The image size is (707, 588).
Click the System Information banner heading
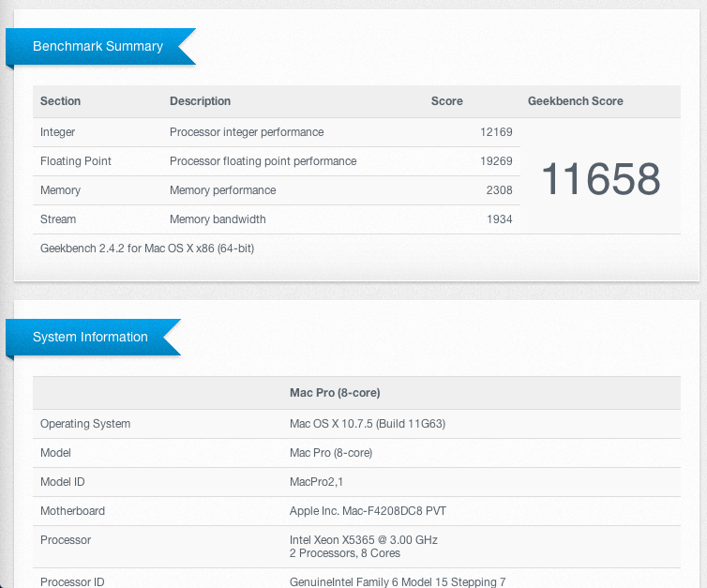tap(90, 337)
